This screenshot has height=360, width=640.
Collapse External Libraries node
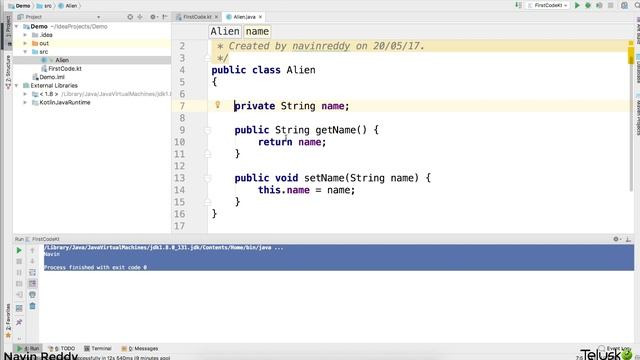pos(17,86)
